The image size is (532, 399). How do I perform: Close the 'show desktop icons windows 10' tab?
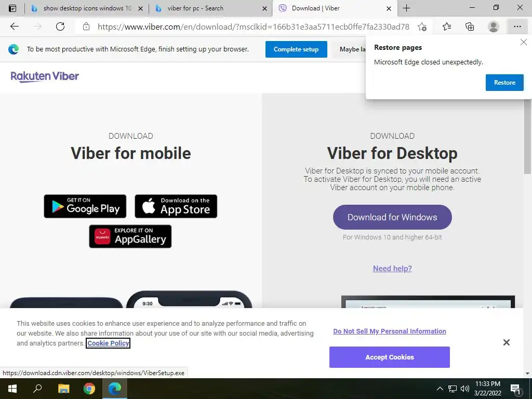pyautogui.click(x=140, y=8)
